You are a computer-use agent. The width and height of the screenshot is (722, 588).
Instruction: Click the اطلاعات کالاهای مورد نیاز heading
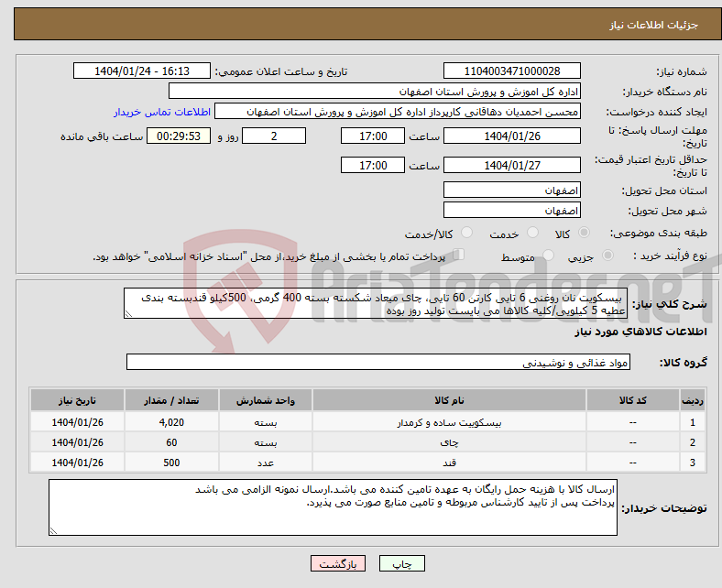point(640,332)
